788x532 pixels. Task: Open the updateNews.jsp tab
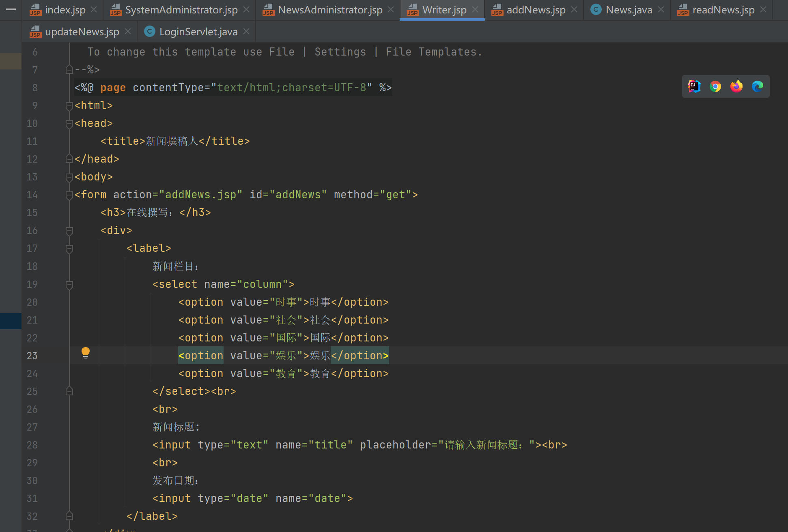82,32
